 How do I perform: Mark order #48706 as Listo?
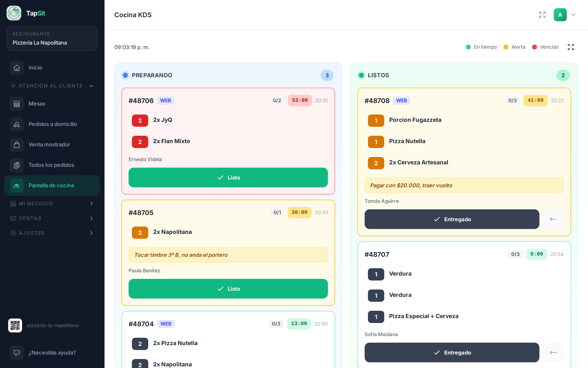pyautogui.click(x=228, y=177)
